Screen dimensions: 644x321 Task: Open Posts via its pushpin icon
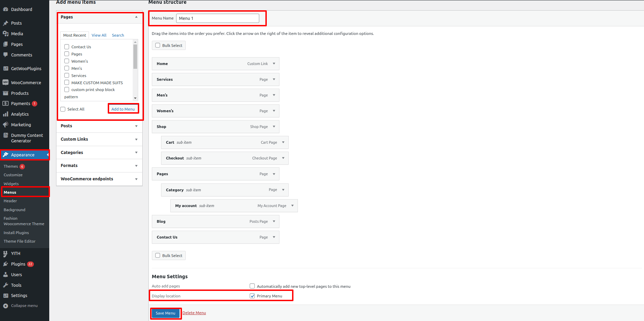coord(5,23)
